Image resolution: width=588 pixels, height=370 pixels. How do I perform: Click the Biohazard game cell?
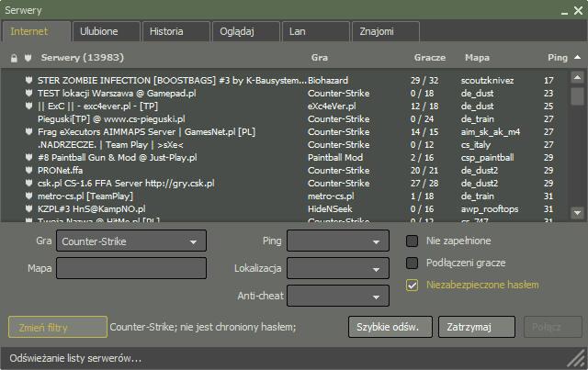tap(328, 80)
